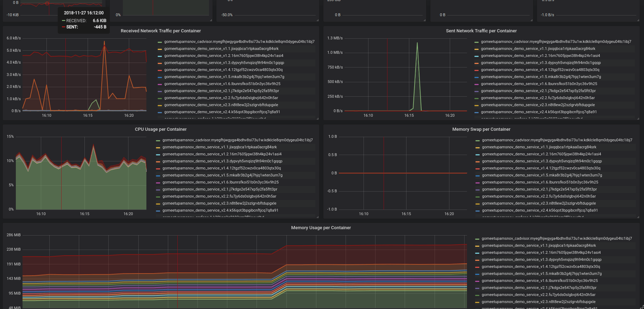Toggle cadvisor series in Memory Swap legend

557,140
